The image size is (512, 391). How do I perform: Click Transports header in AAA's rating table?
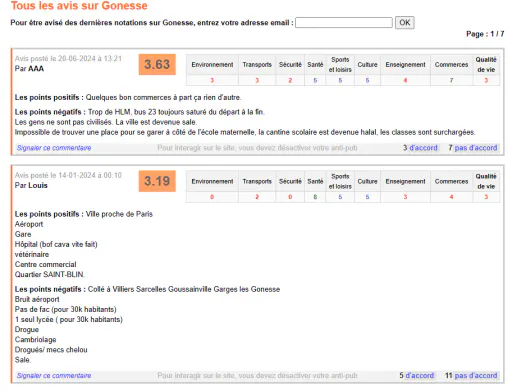click(257, 65)
